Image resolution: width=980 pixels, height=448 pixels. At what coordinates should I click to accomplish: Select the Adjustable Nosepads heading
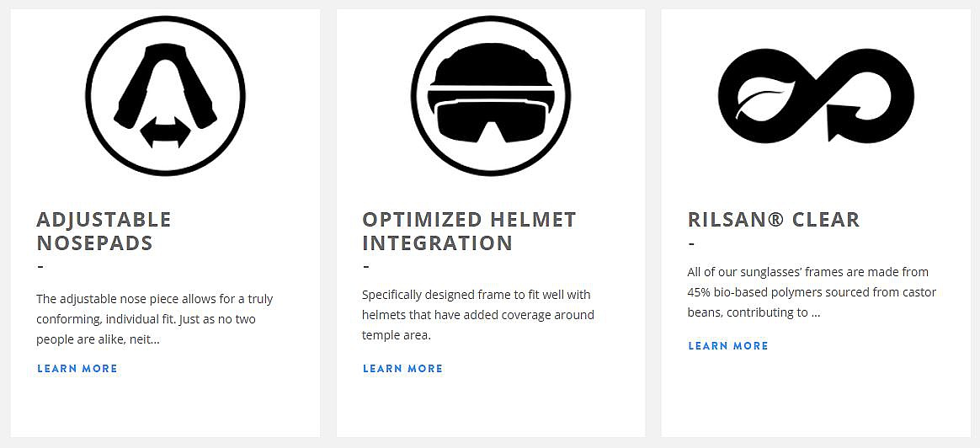tap(104, 232)
